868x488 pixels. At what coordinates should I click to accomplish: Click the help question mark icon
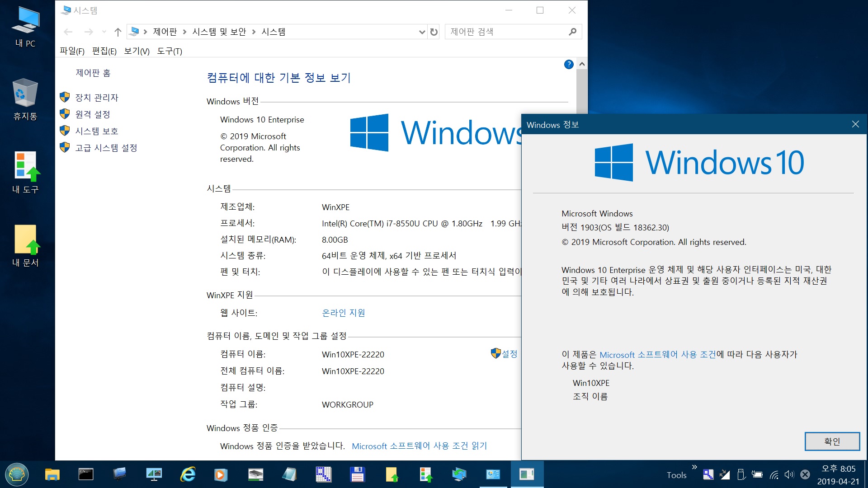coord(569,65)
